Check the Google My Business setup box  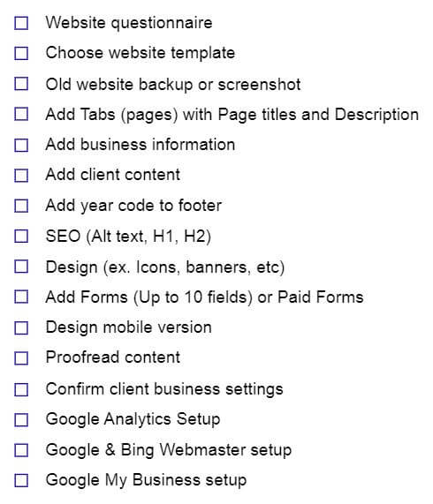pos(21,480)
